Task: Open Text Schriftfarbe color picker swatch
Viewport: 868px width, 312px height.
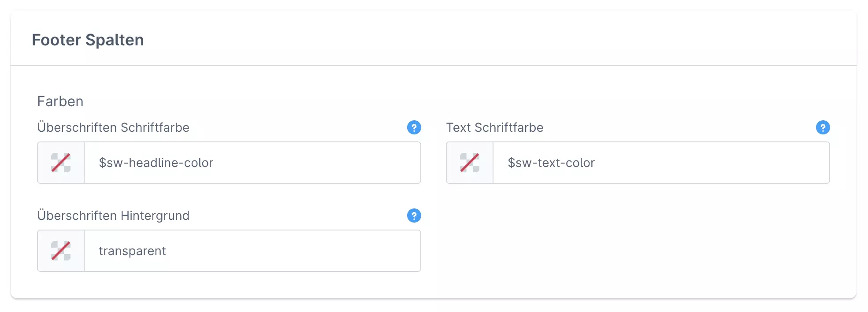Action: 470,163
